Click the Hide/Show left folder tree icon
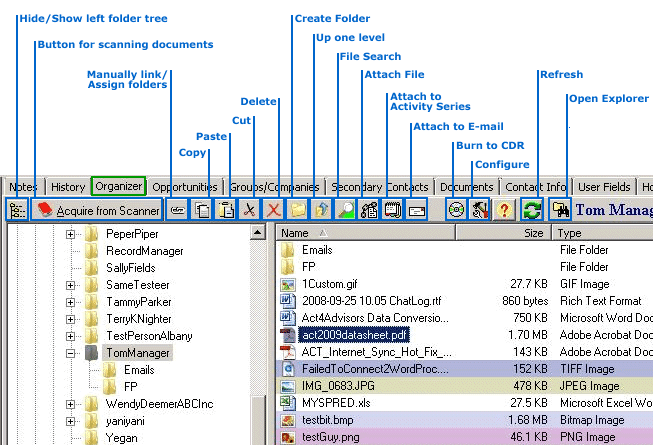Viewport: 653px width, 445px height. point(17,210)
